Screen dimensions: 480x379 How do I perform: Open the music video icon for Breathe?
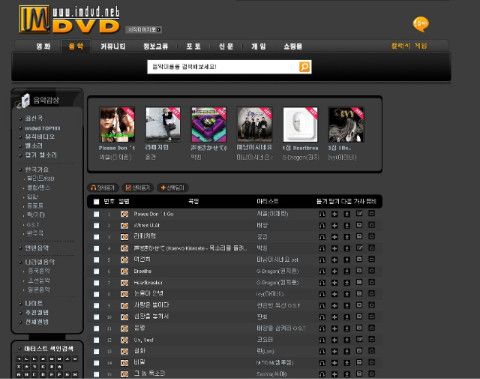[371, 270]
